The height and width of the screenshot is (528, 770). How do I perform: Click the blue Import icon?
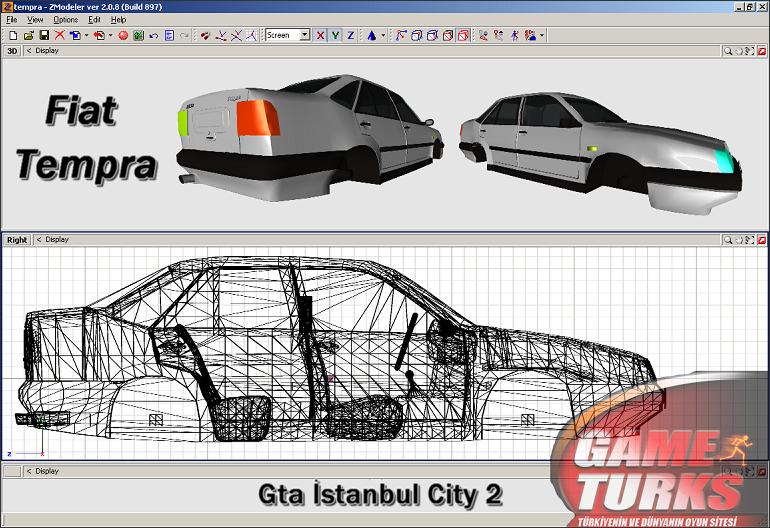pos(75,35)
